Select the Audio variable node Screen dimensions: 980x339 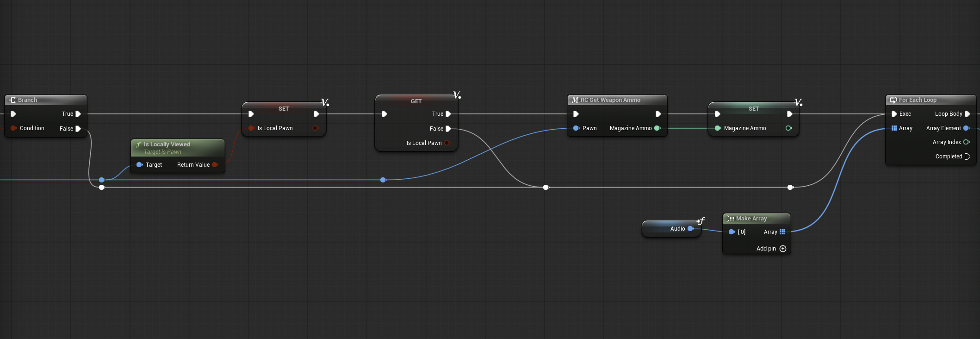(x=671, y=229)
